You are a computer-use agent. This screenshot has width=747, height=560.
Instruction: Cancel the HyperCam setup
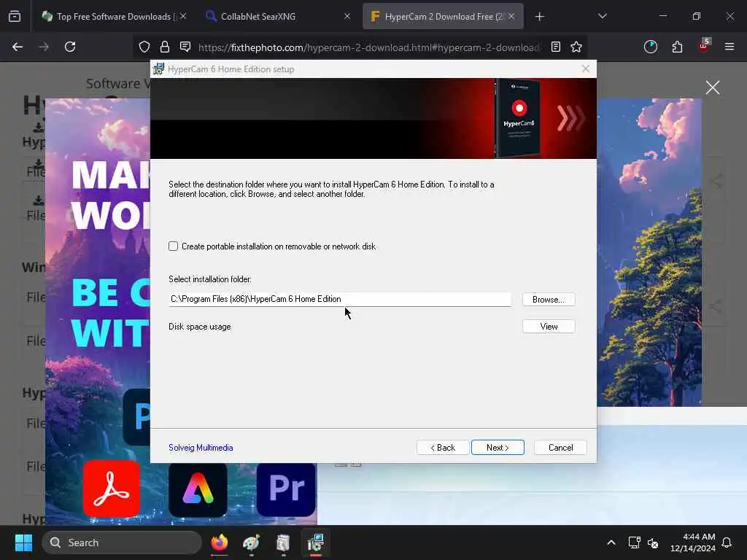pos(560,448)
